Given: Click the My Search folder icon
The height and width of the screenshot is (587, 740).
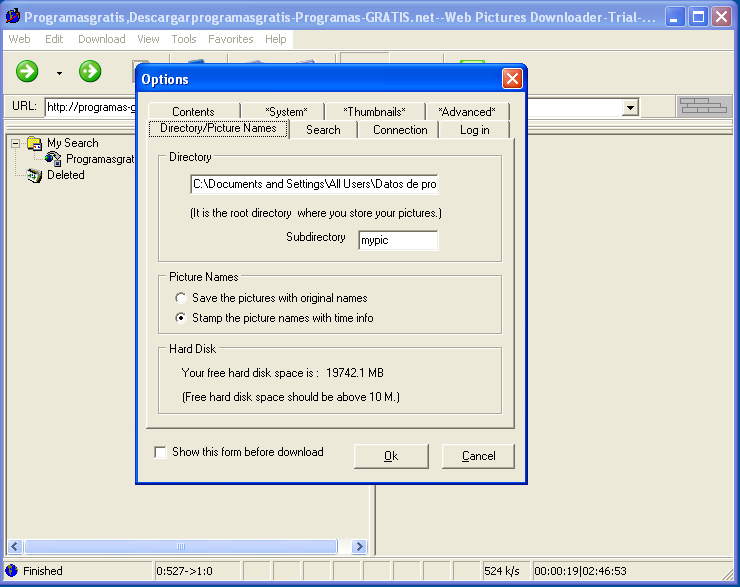Looking at the screenshot, I should [x=34, y=143].
